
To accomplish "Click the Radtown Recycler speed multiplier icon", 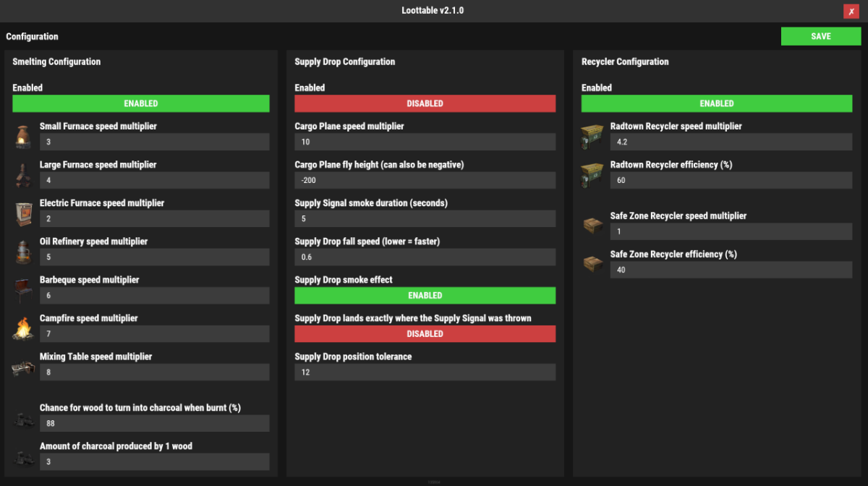I will pyautogui.click(x=592, y=136).
